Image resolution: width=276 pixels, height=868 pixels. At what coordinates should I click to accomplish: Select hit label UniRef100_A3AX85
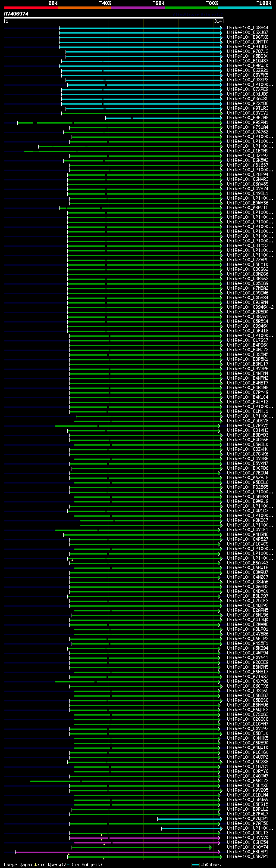248,99
